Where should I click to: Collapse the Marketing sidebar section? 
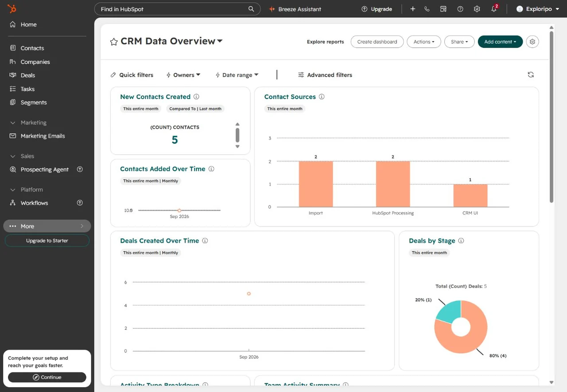click(x=12, y=123)
